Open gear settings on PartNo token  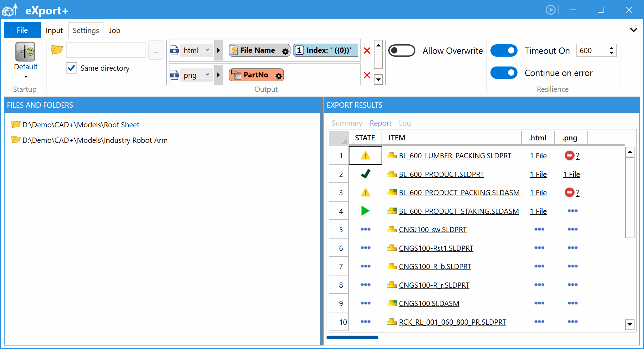(x=279, y=76)
